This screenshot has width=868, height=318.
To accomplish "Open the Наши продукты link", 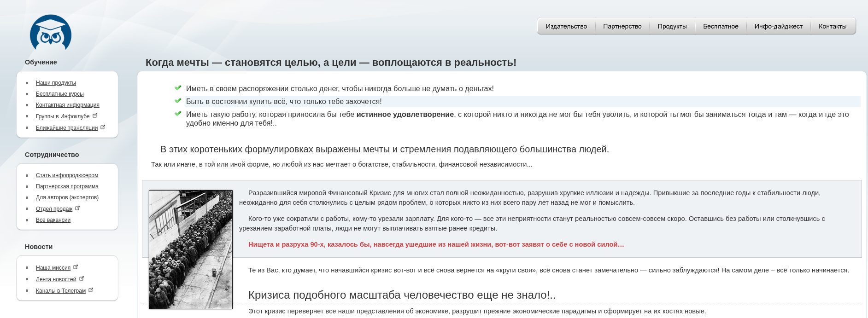I will [56, 83].
